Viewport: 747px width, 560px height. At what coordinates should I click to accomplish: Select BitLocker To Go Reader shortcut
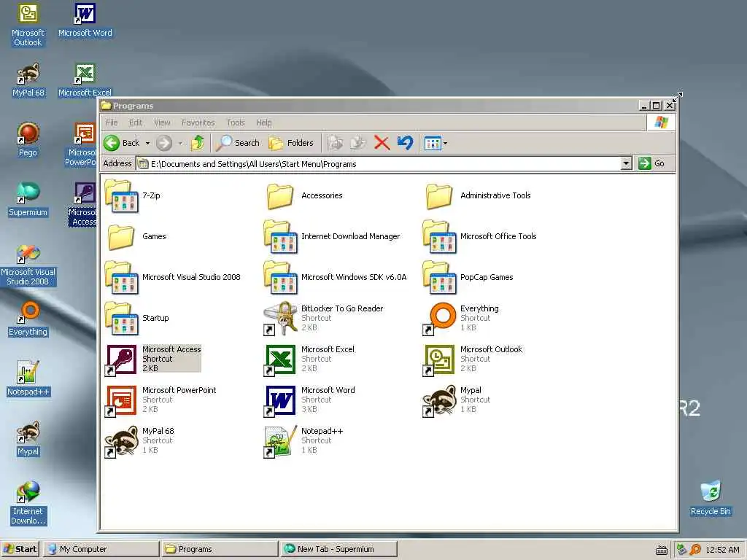pyautogui.click(x=323, y=318)
